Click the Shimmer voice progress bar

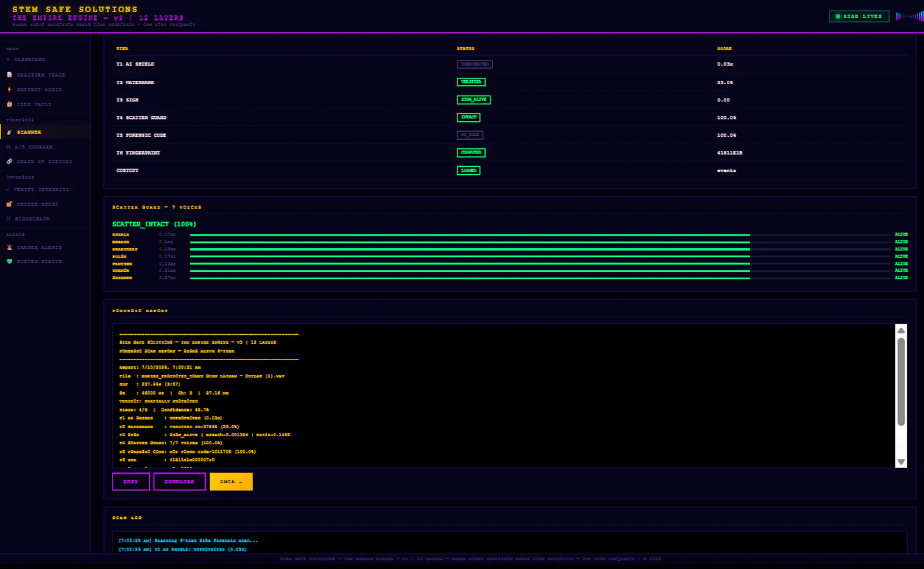(540, 278)
